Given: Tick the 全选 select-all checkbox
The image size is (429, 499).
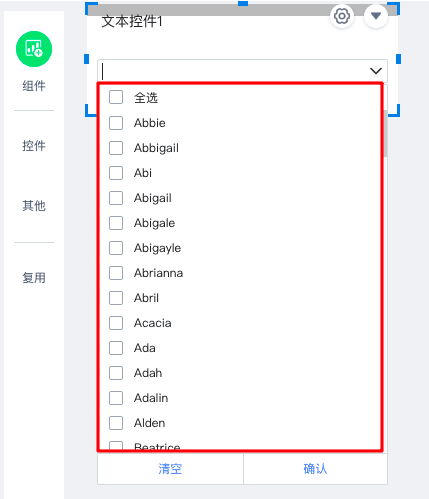Looking at the screenshot, I should 116,97.
